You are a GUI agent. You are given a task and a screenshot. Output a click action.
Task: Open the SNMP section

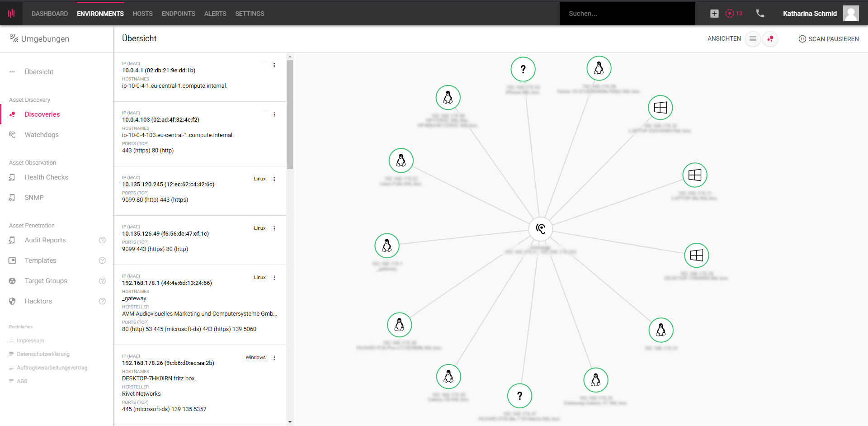click(x=34, y=197)
